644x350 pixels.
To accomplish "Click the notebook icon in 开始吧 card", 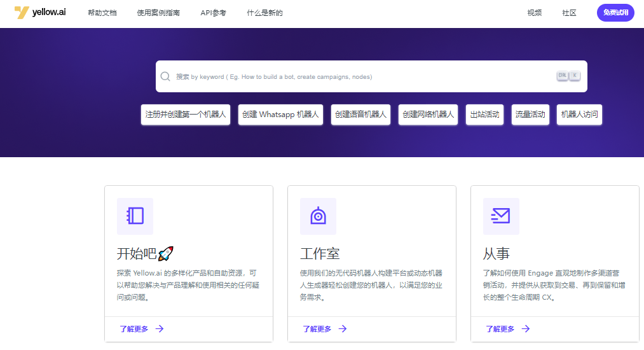I will (135, 216).
